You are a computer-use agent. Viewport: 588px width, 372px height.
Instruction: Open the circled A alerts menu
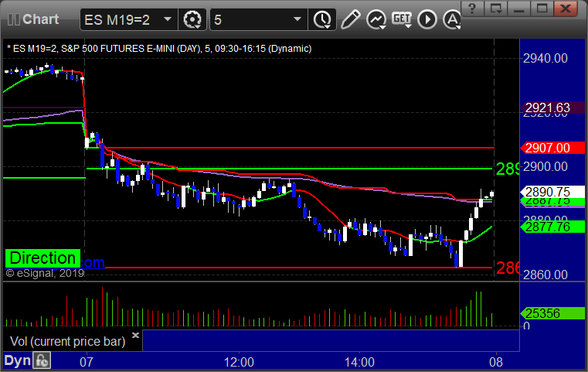click(452, 19)
